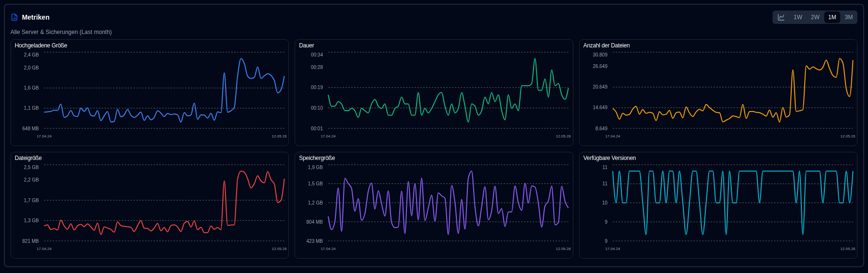This screenshot has height=273, width=868.
Task: Click the 2,4 GB axis label
Action: (x=31, y=55)
